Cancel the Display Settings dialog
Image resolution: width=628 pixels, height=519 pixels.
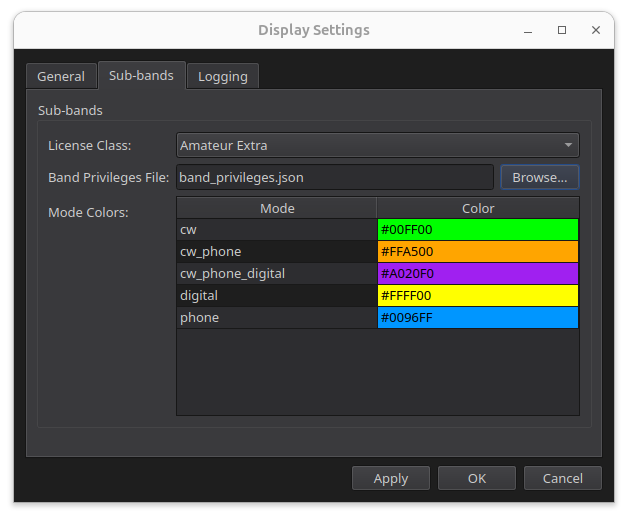[x=563, y=478]
